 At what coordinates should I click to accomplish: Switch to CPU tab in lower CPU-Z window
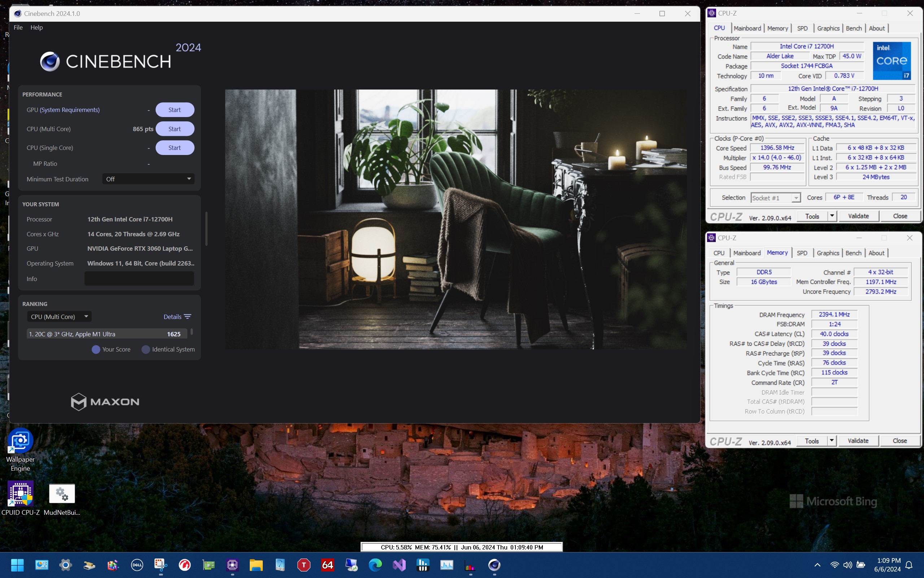(x=719, y=253)
